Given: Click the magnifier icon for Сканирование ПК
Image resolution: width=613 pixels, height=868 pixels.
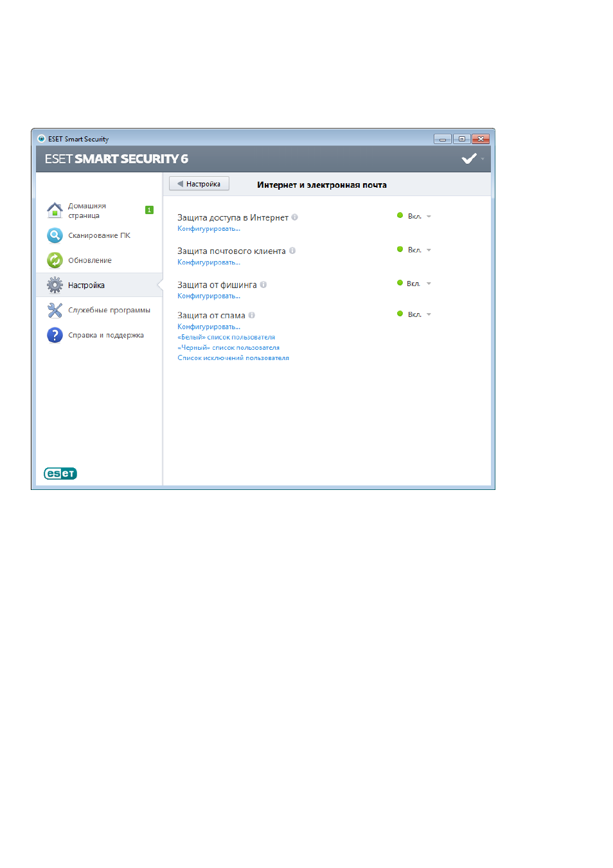Looking at the screenshot, I should point(55,235).
